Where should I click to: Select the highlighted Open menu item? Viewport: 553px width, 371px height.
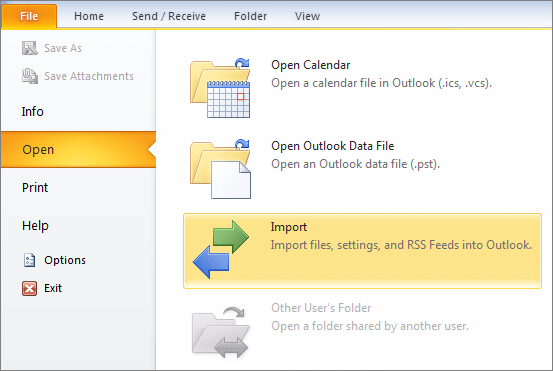(78, 150)
